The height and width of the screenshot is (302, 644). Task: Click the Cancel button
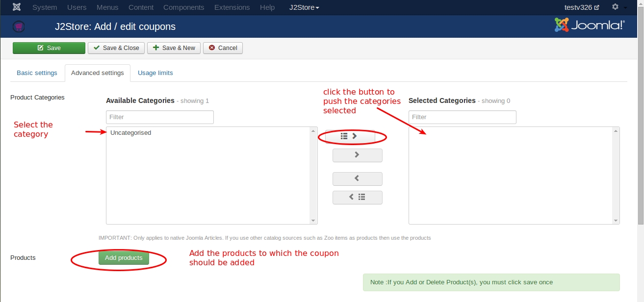[x=223, y=48]
